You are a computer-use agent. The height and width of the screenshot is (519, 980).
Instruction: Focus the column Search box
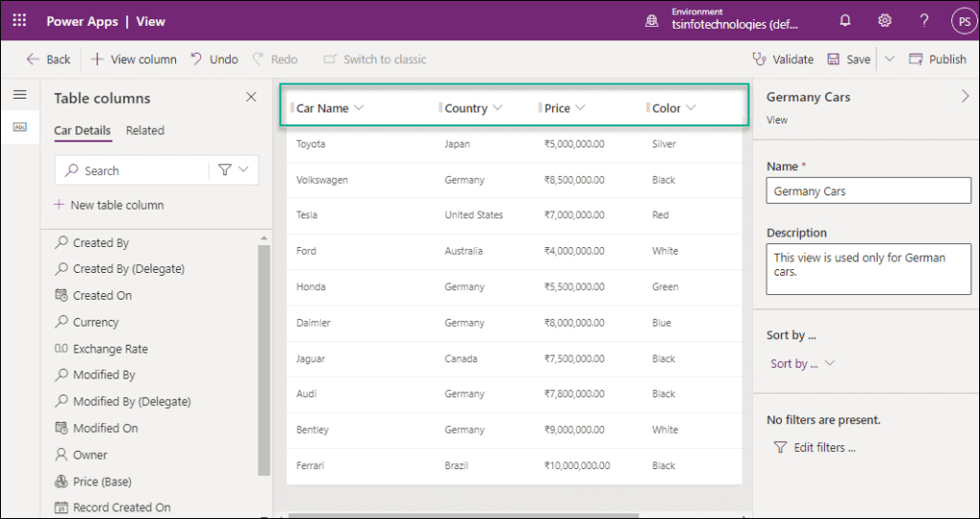(x=132, y=170)
